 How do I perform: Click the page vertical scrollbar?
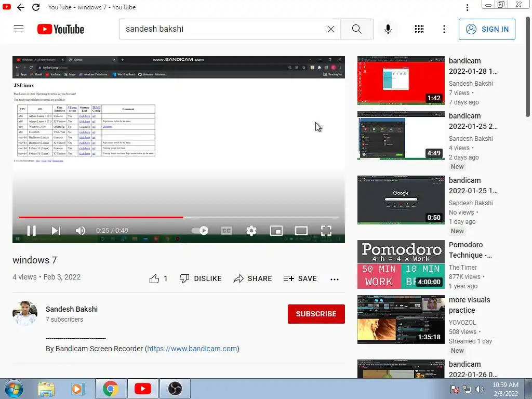pyautogui.click(x=528, y=66)
